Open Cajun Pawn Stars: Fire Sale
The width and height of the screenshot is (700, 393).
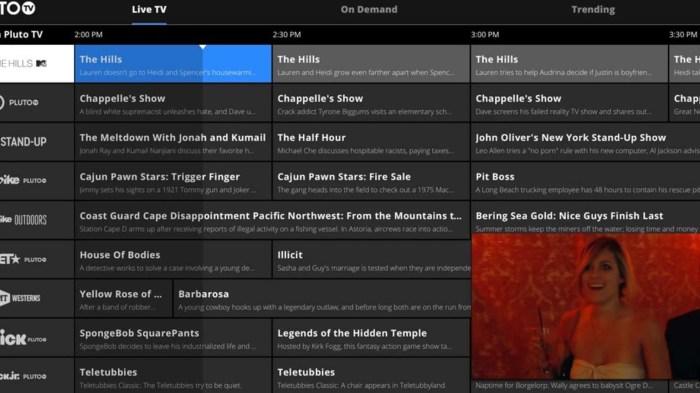tap(371, 181)
